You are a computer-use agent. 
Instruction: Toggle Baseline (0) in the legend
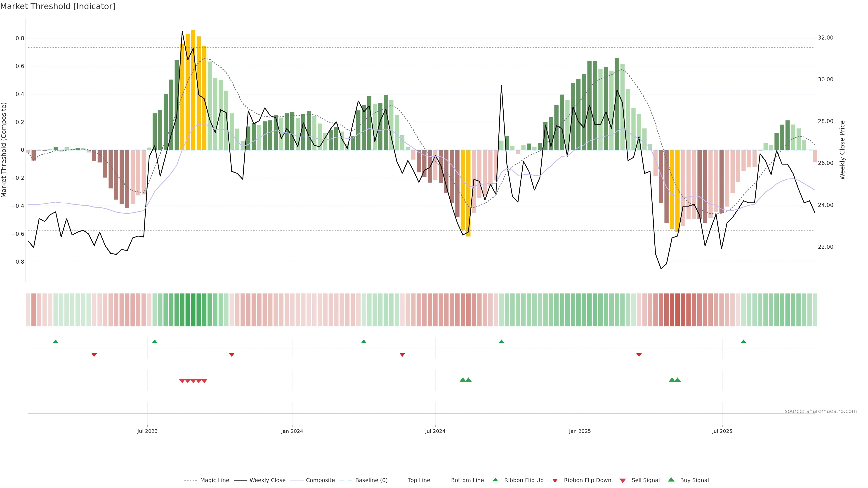pos(371,480)
